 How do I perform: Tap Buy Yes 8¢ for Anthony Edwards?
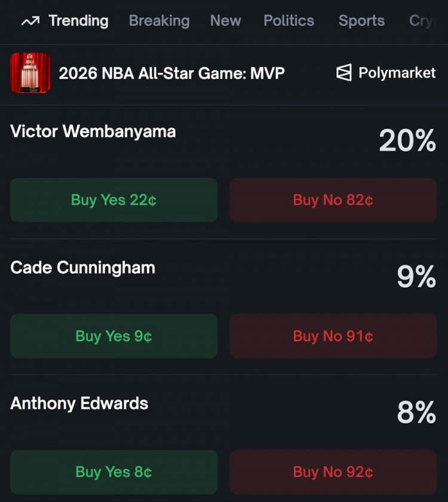pyautogui.click(x=113, y=472)
